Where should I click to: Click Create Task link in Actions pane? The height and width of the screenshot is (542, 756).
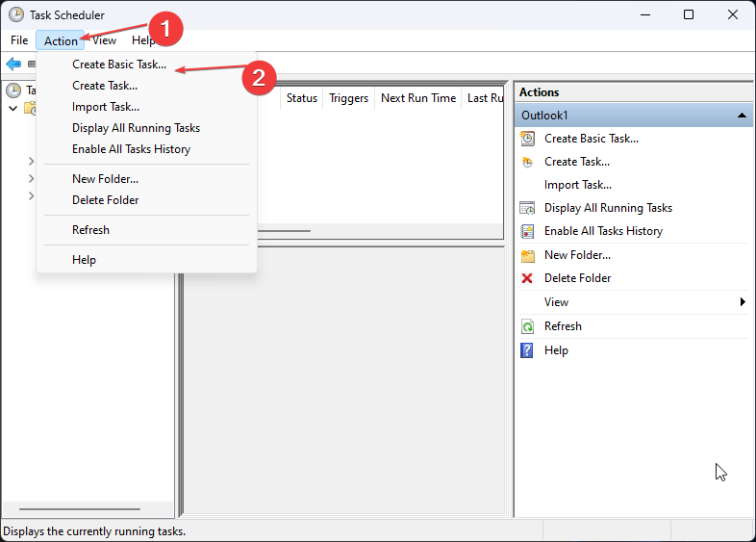pyautogui.click(x=577, y=162)
